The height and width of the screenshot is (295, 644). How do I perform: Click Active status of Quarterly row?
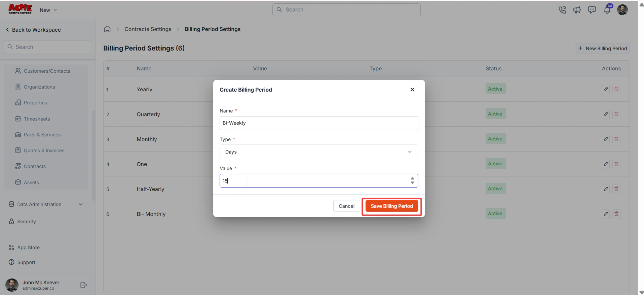click(x=495, y=114)
